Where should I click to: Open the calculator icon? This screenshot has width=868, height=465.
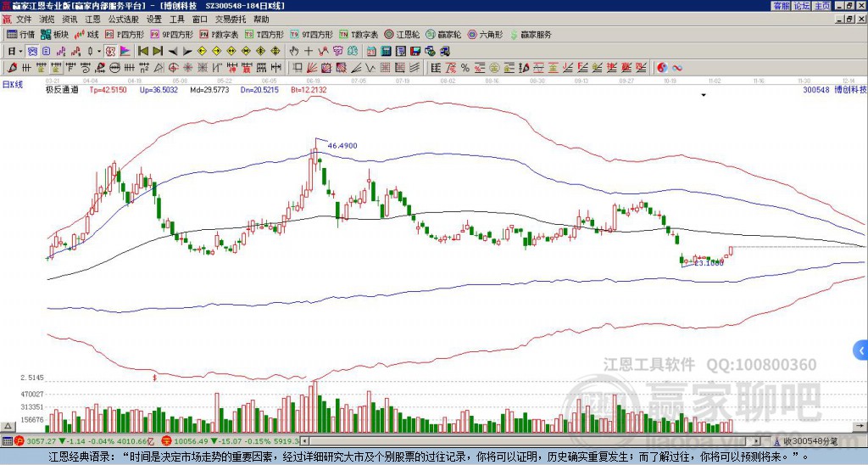(x=386, y=52)
